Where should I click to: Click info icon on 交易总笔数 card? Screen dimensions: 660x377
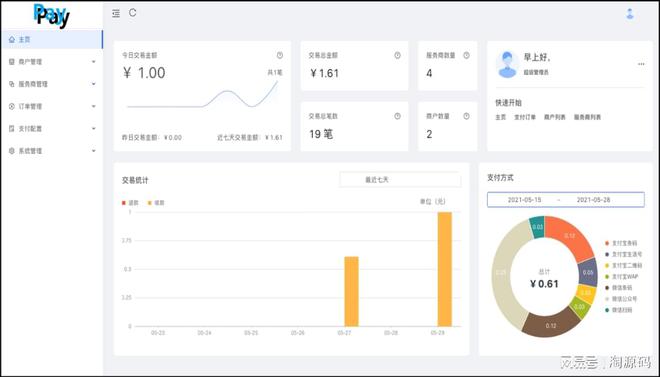click(x=397, y=116)
